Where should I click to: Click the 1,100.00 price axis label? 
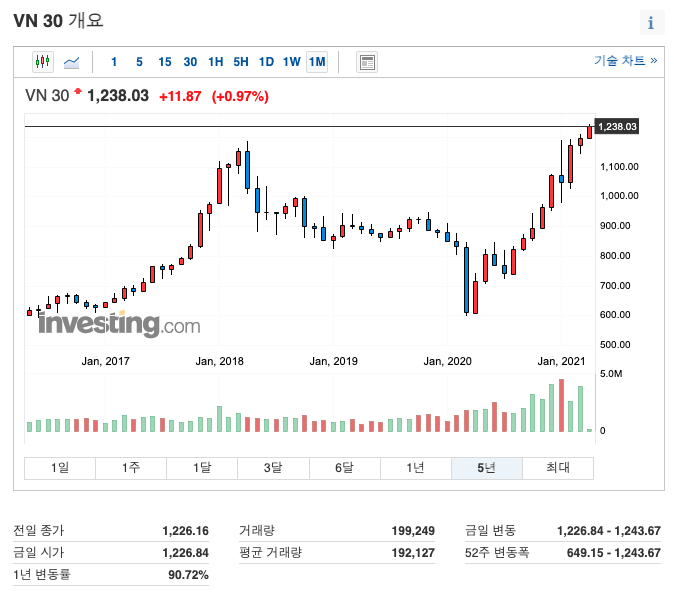(x=619, y=167)
